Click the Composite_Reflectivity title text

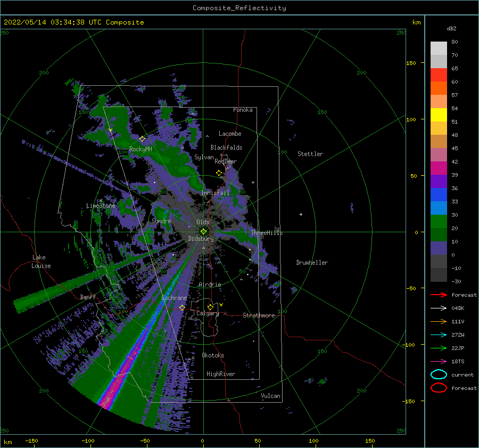(x=240, y=8)
